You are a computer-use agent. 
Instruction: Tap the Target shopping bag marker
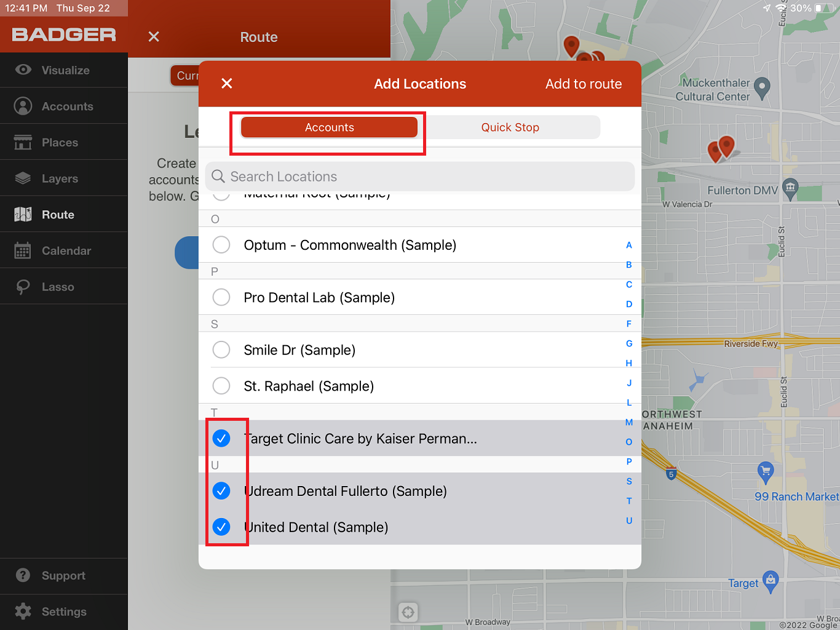pos(771,581)
